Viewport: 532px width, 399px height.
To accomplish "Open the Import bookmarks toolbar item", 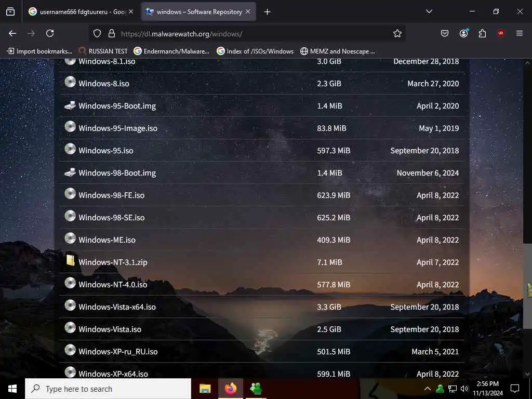I will [x=39, y=51].
